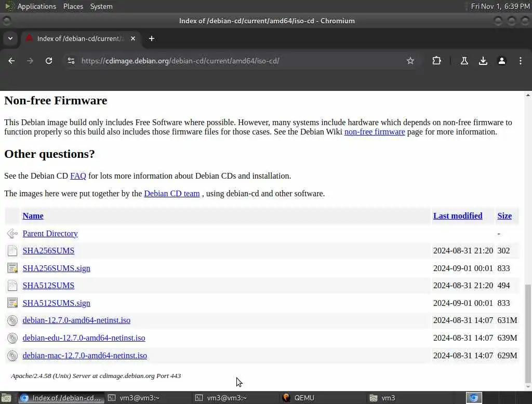Click show desktop icon in bottom panel
Viewport: 532px width, 404px height.
point(6,398)
